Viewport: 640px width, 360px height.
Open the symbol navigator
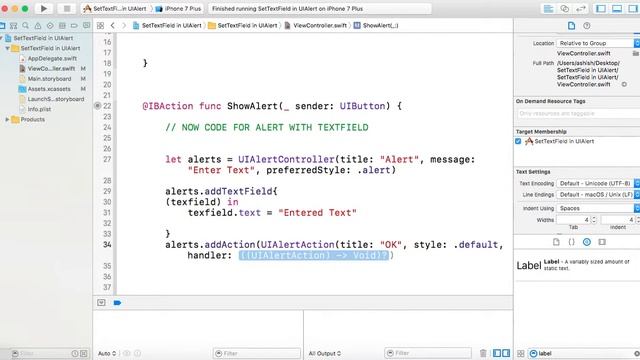coord(13,26)
